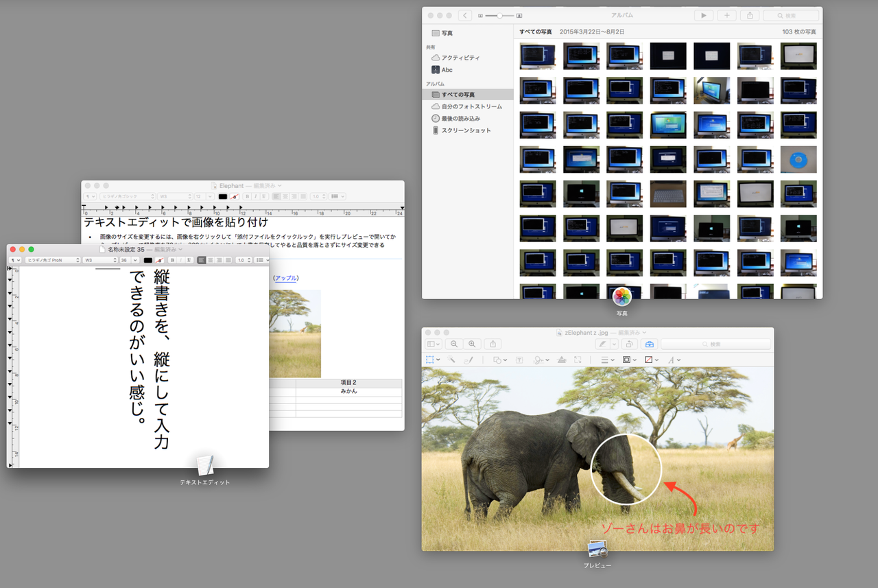Screen dimensions: 878x588
Task: Click the blue disc photo thumbnail
Action: (x=798, y=159)
